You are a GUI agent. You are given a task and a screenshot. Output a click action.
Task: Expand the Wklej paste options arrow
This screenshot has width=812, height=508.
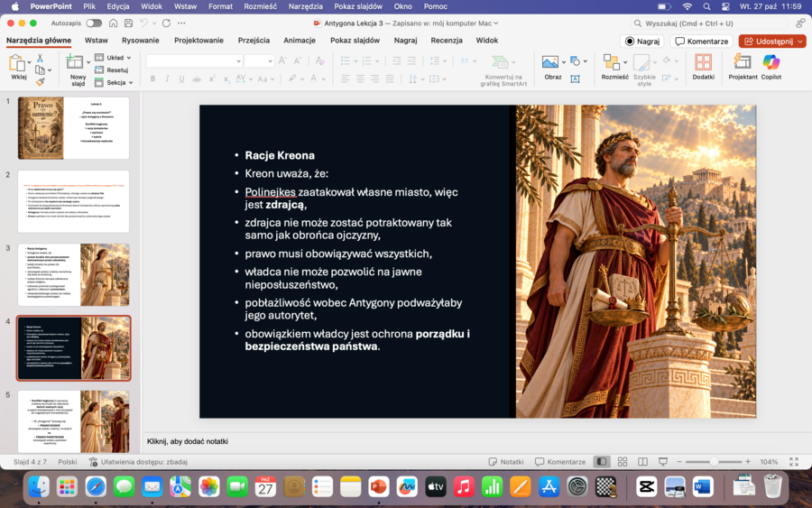[29, 63]
